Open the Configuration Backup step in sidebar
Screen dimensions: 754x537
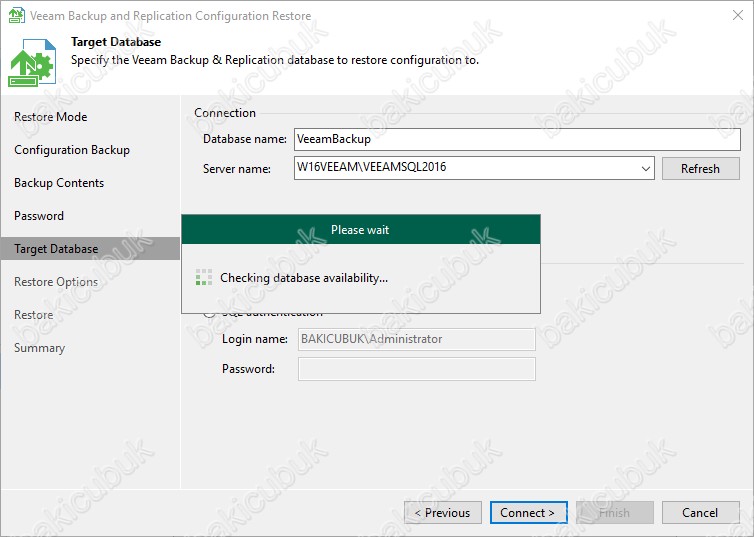tap(72, 150)
